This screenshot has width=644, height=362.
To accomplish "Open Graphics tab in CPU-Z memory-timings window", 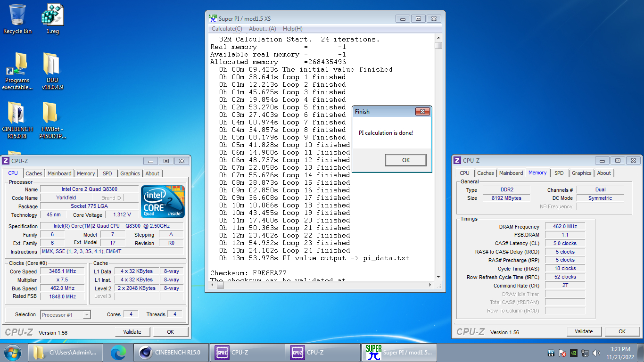I will 582,173.
